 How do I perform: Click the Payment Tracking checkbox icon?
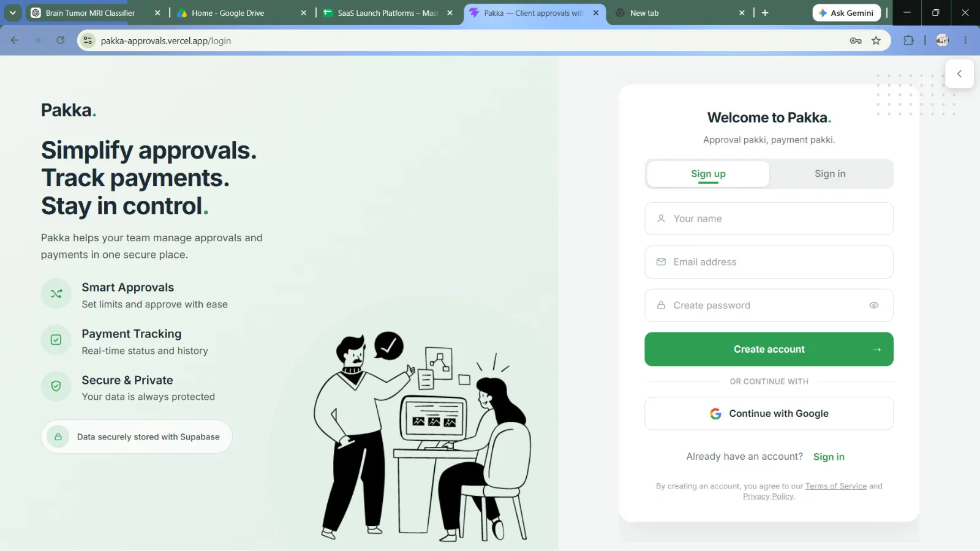click(56, 340)
